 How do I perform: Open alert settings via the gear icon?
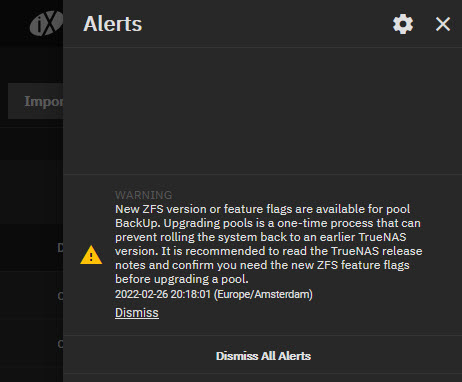(403, 24)
